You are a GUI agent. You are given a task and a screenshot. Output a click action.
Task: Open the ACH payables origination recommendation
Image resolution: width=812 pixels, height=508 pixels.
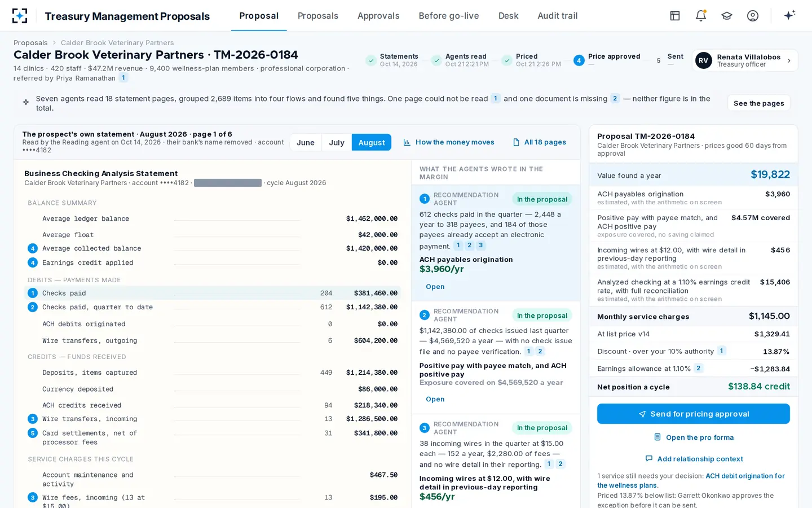[435, 287]
